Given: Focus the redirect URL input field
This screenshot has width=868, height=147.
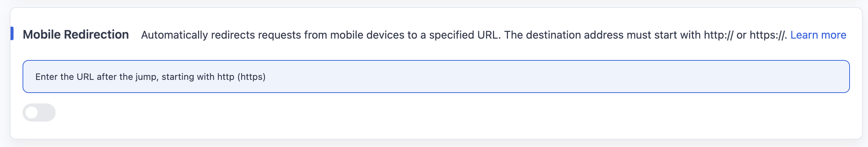Looking at the screenshot, I should click(436, 76).
